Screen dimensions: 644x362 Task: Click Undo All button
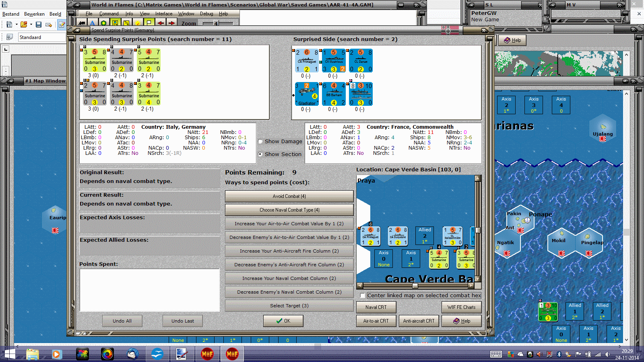coord(122,321)
